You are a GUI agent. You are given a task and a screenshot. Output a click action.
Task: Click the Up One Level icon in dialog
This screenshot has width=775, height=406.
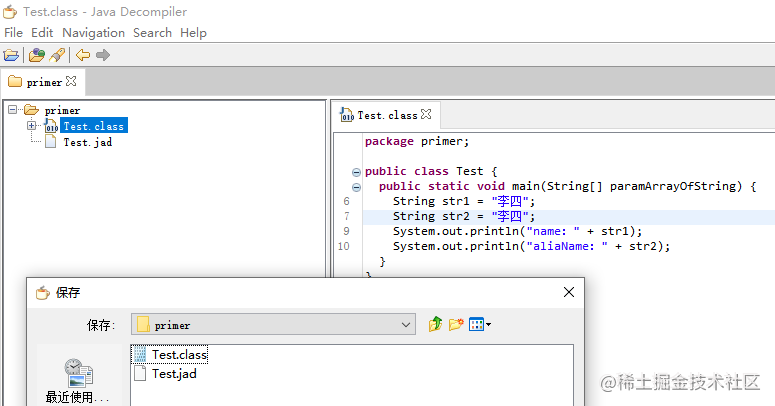[x=435, y=324]
